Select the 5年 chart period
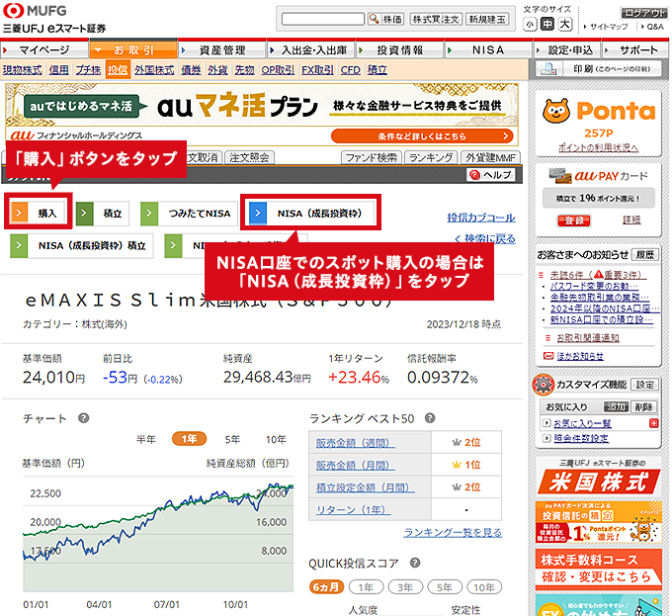Screen dimensions: 672x616 click(232, 439)
